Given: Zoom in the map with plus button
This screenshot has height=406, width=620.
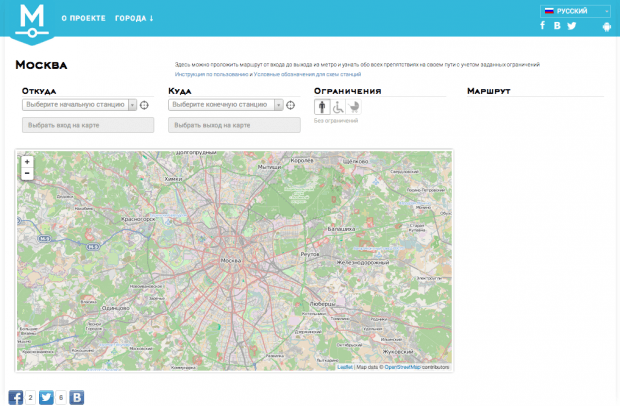Looking at the screenshot, I should (x=27, y=161).
